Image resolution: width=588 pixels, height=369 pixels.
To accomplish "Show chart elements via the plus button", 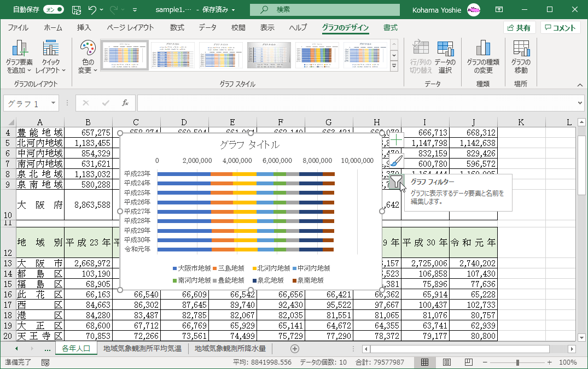I will click(x=396, y=141).
